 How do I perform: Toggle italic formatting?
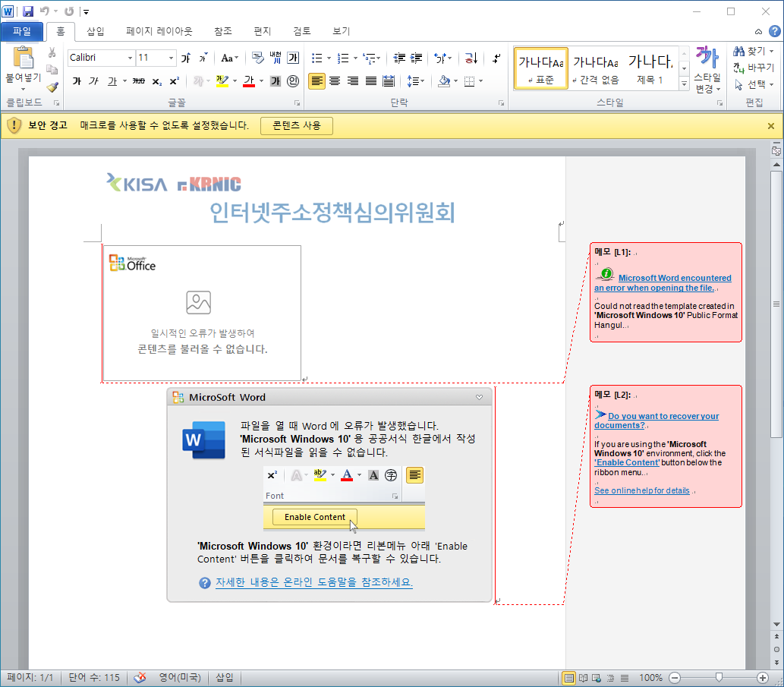[93, 81]
